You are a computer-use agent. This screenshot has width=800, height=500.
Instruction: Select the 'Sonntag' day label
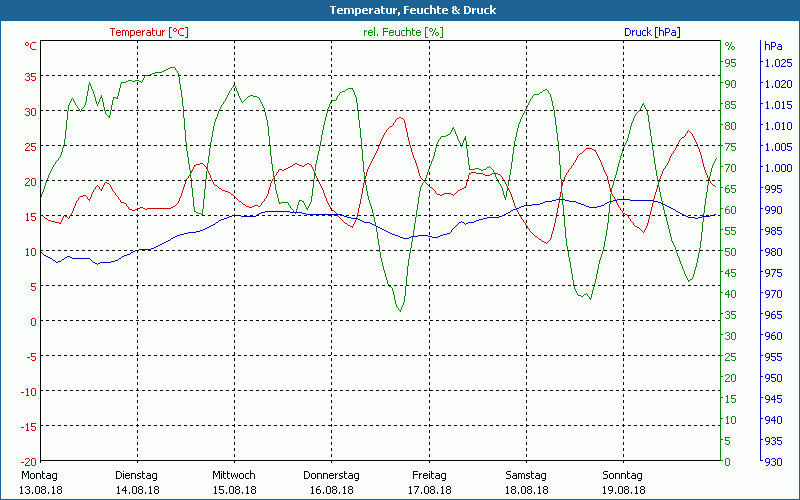point(622,476)
